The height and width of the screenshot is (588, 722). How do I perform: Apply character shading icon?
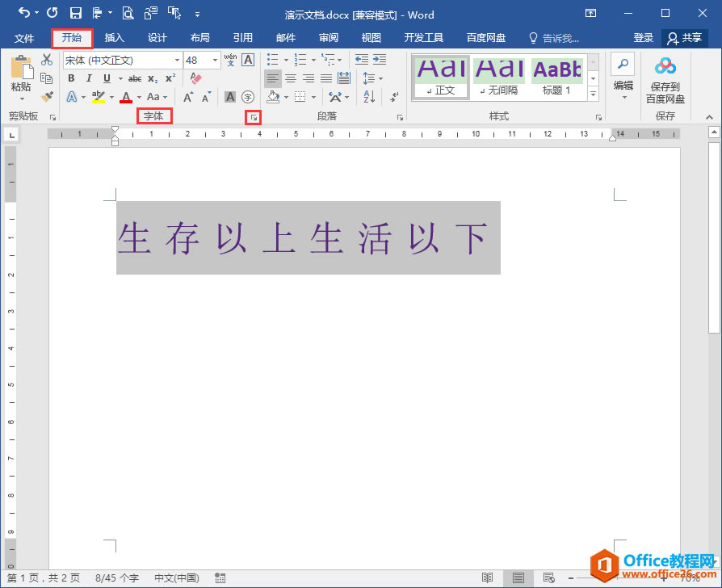click(x=230, y=97)
